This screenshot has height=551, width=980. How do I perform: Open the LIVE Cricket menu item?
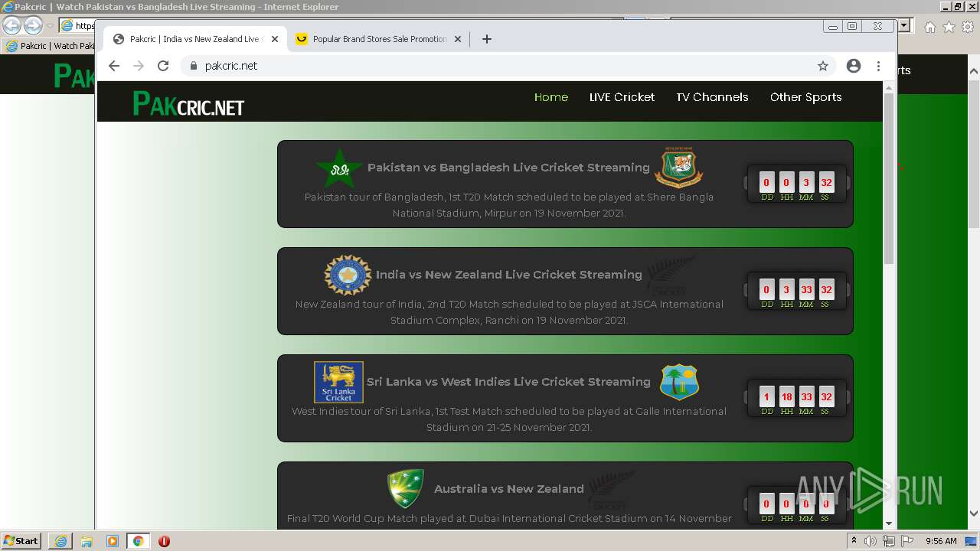pos(622,97)
